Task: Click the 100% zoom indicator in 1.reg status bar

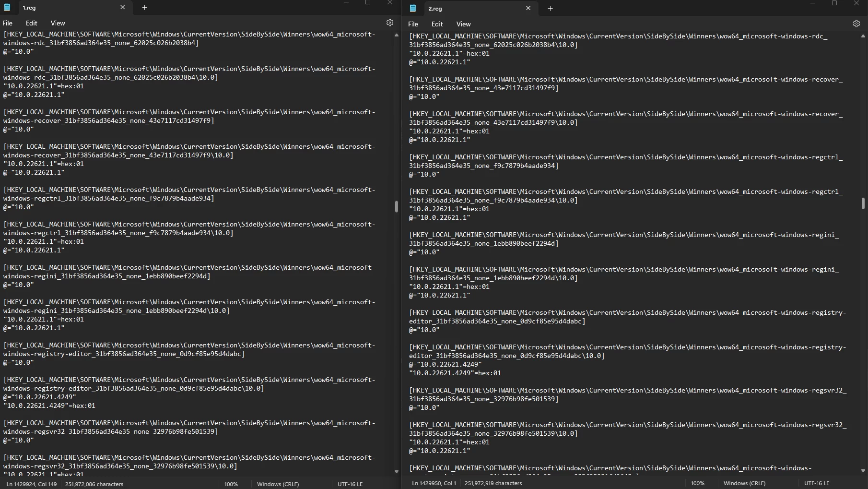Action: 231,484
